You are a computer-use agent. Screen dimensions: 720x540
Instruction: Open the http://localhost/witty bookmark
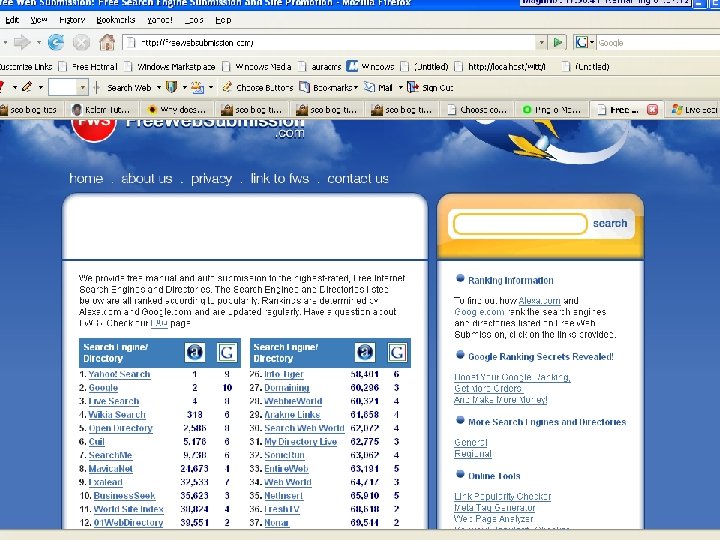(501, 67)
